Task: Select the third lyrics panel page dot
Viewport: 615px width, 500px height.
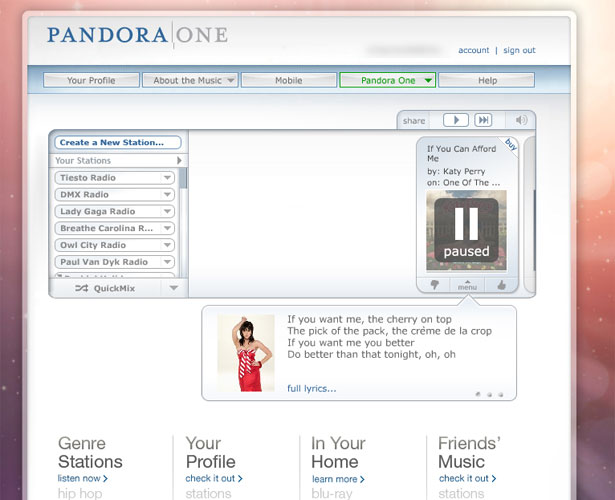Action: pyautogui.click(x=500, y=395)
